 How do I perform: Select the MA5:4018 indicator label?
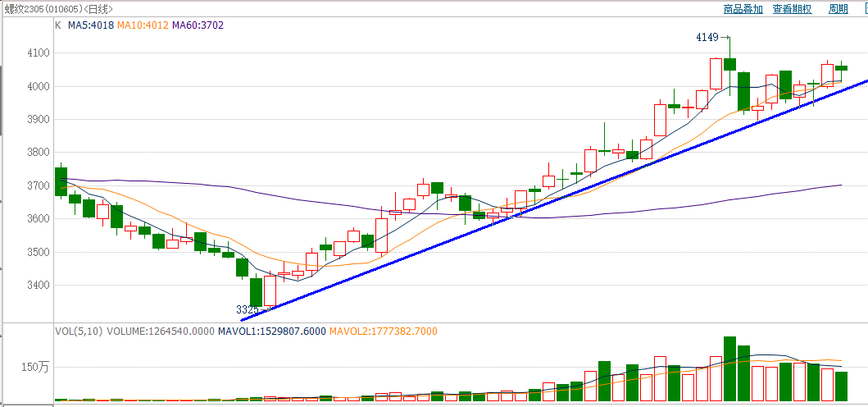pyautogui.click(x=91, y=25)
